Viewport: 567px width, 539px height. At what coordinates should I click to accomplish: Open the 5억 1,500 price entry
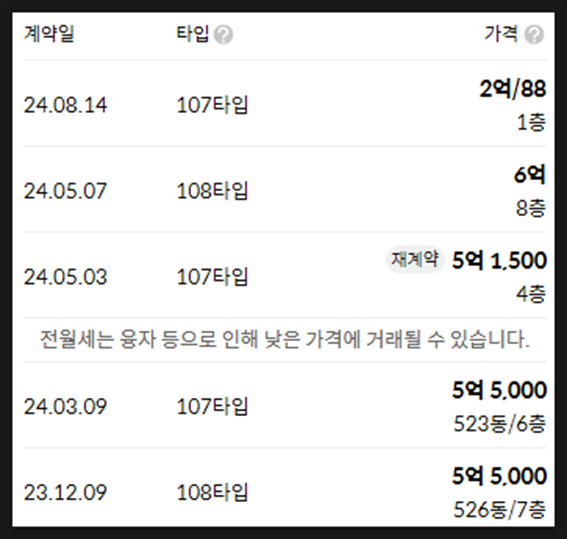coord(499,260)
